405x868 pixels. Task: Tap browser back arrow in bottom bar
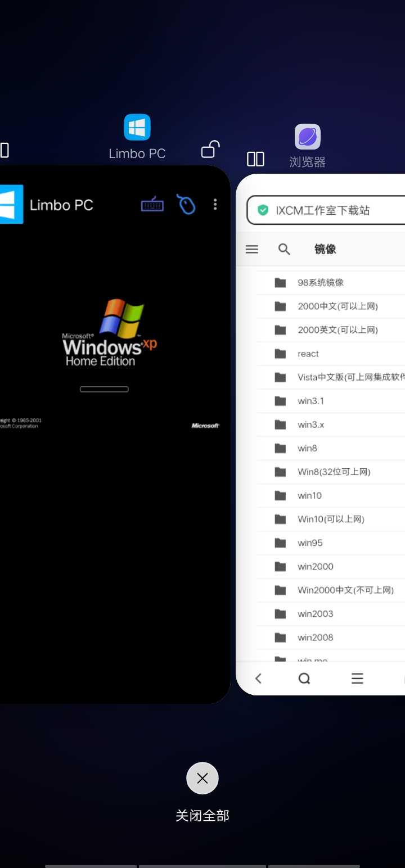coord(259,679)
